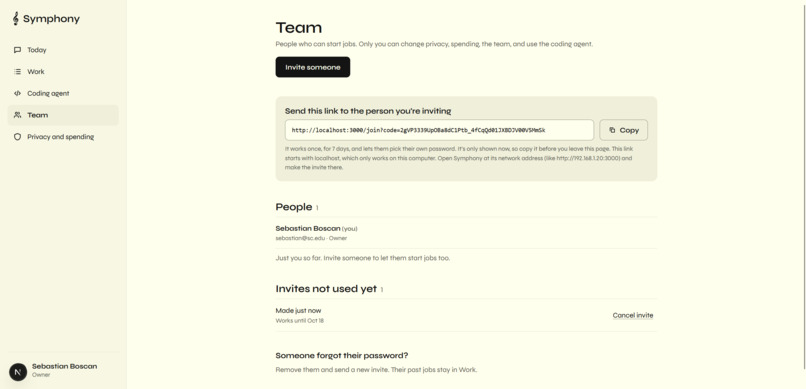The width and height of the screenshot is (806, 389).
Task: Click the Invite someone button
Action: [313, 67]
